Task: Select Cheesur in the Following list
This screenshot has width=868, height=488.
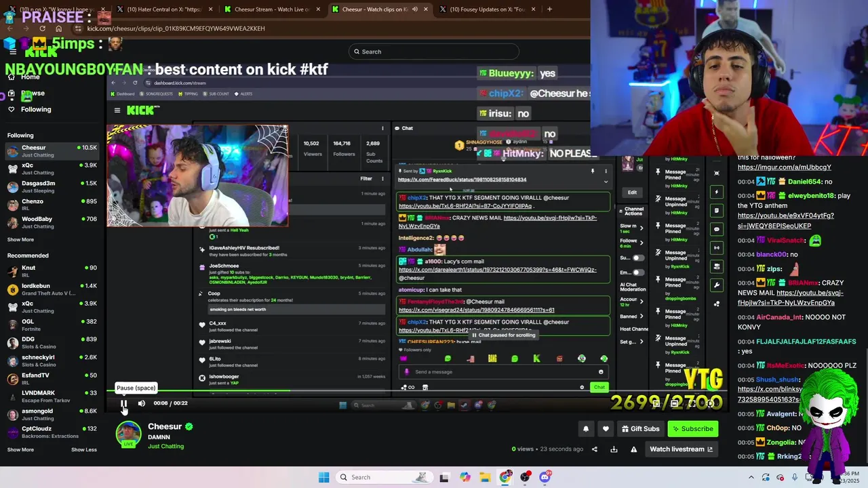Action: [x=52, y=150]
